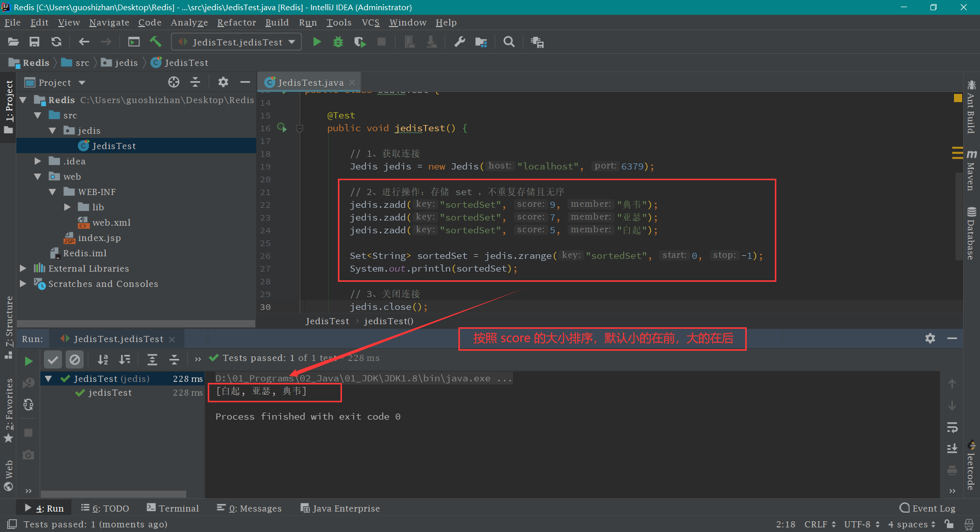Expand the External Libraries tree node
This screenshot has height=532, width=980.
tap(23, 269)
